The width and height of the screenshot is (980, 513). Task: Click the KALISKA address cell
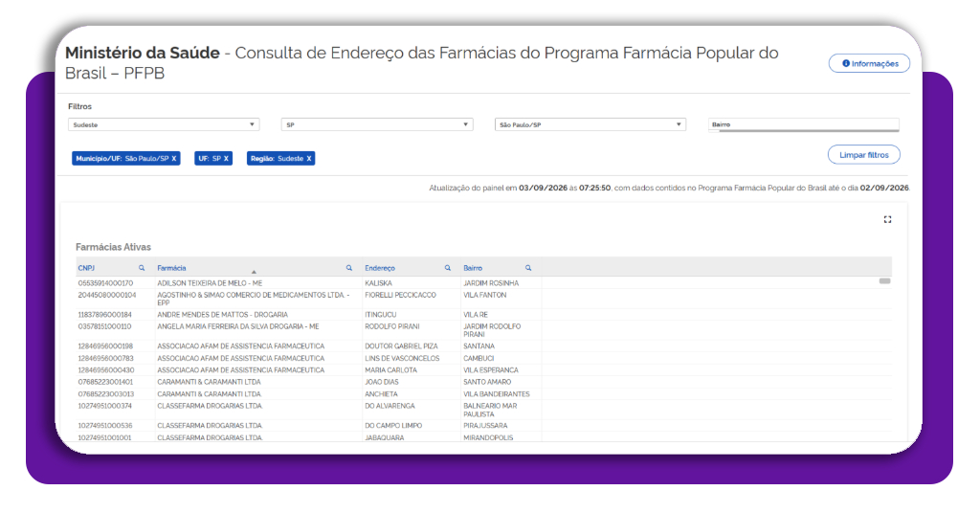(x=379, y=283)
